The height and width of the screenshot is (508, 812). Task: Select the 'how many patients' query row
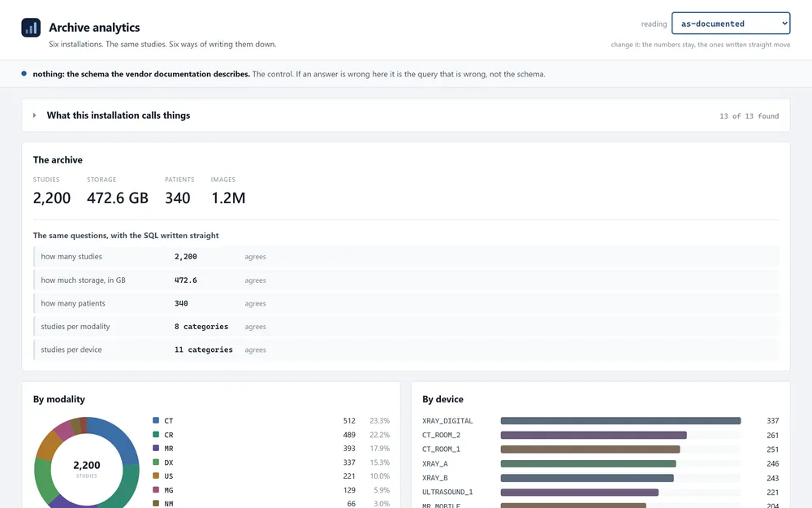coord(406,303)
